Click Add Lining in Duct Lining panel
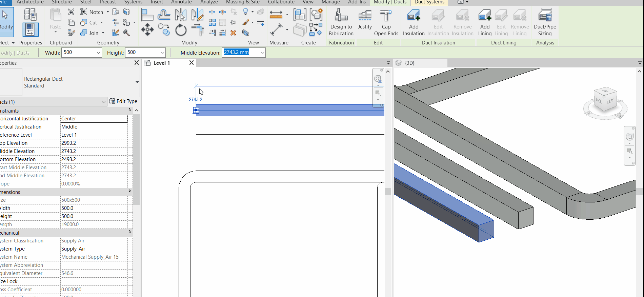Image resolution: width=644 pixels, height=297 pixels. [485, 22]
